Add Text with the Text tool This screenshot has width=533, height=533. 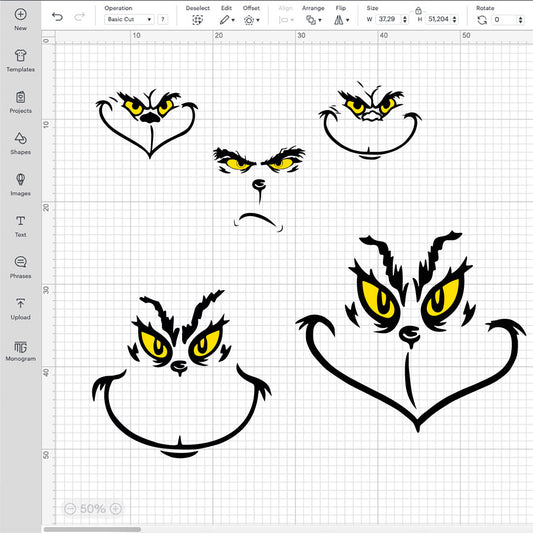point(20,226)
